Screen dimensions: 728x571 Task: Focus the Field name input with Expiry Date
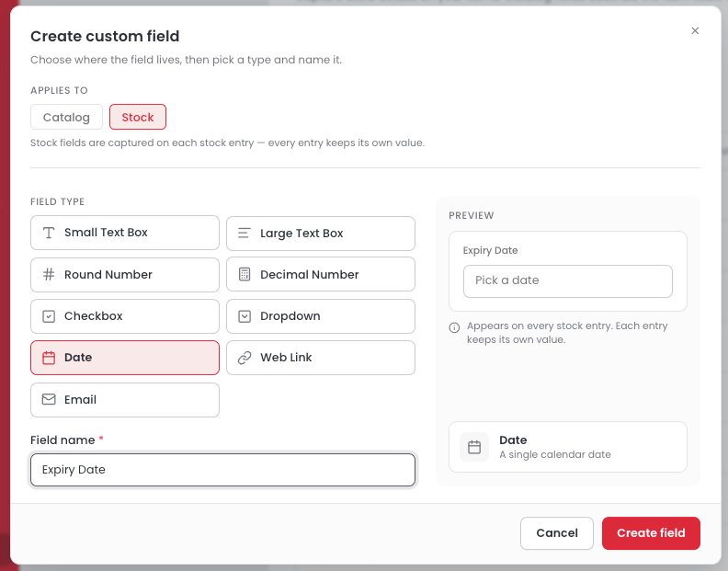point(222,470)
